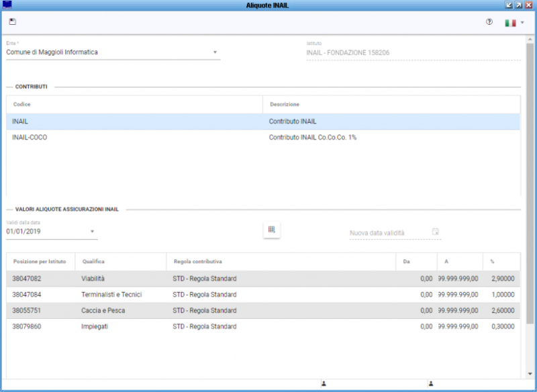Screen dimensions: 537x392
Task: Expand the language selector arrow
Action: pyautogui.click(x=522, y=23)
